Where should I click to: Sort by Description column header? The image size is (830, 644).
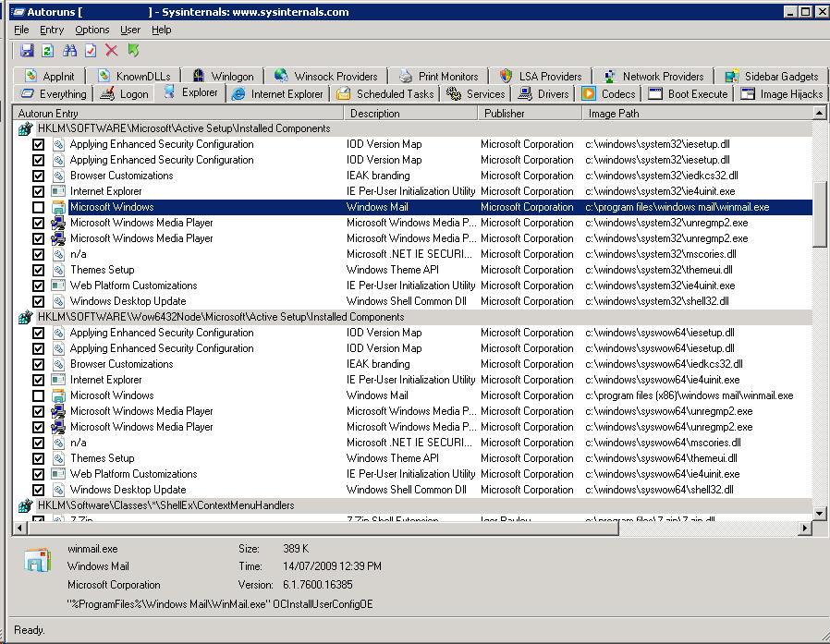point(411,114)
